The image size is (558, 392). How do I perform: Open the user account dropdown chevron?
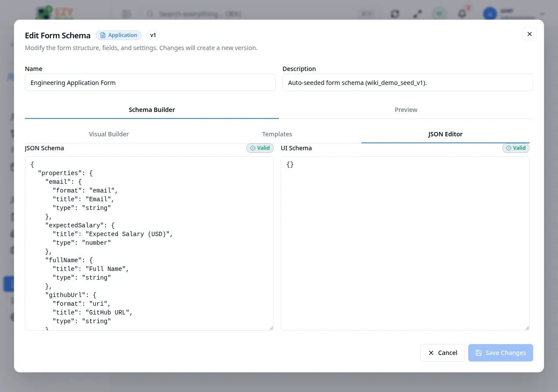542,14
